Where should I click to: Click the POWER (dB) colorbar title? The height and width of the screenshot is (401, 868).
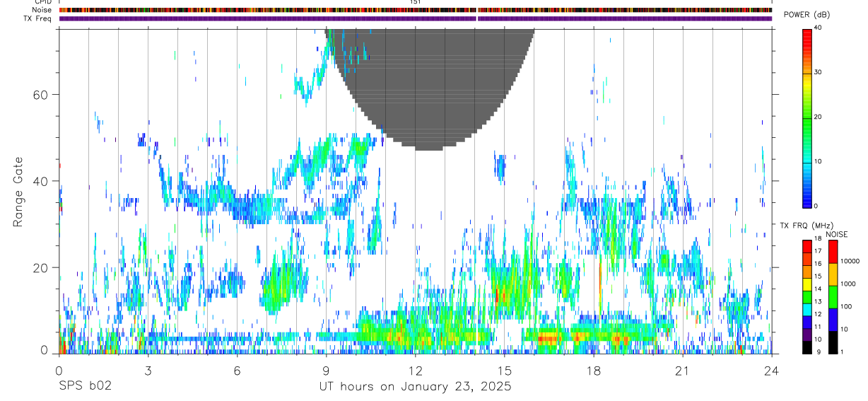[807, 15]
